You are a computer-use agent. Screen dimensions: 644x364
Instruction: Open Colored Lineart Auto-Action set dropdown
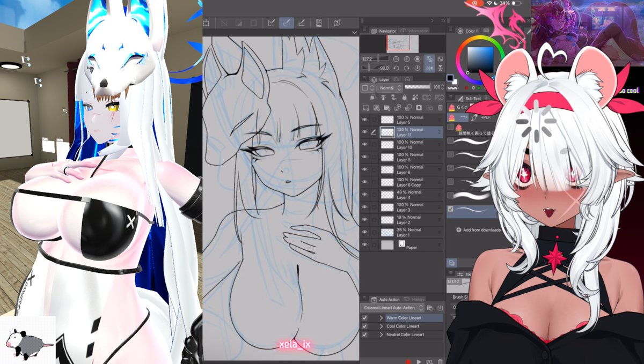tap(392, 308)
